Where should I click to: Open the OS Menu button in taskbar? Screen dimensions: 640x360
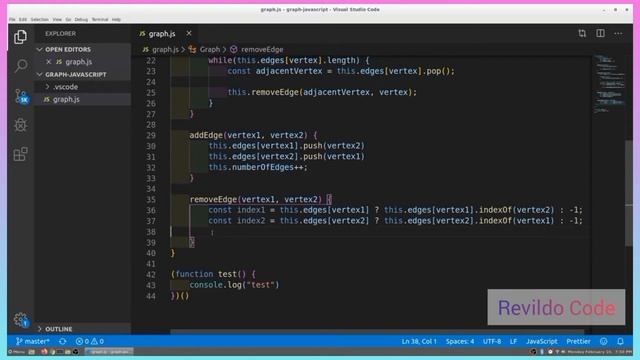tap(16, 352)
